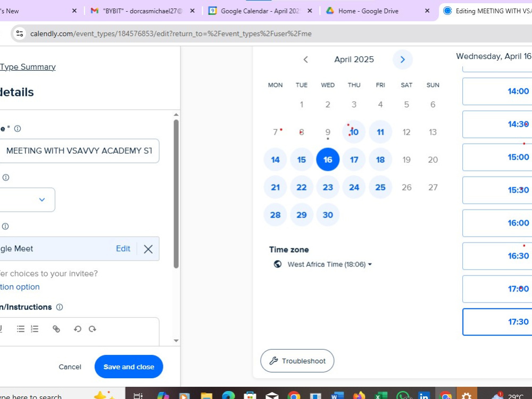Click the info icon above the Google Meet location
Screen dimensions: 532x399
[x=5, y=226]
